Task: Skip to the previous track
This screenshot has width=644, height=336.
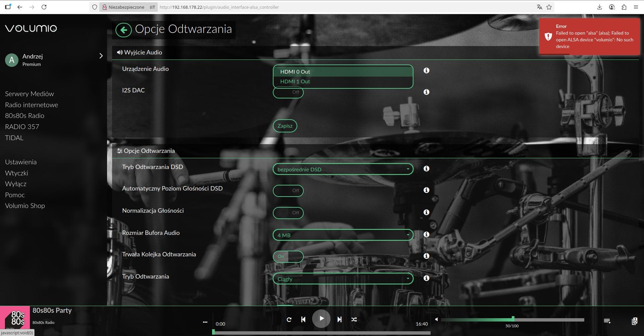Action: [303, 320]
